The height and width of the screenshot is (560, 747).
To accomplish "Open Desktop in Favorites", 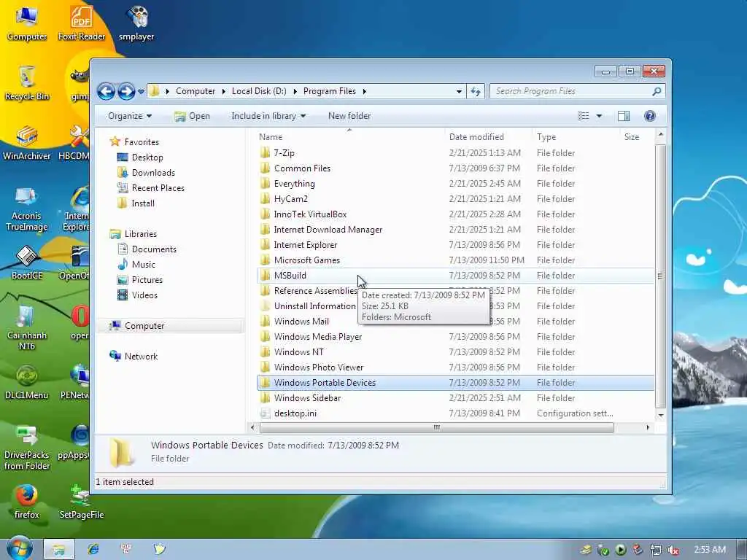I will point(147,157).
